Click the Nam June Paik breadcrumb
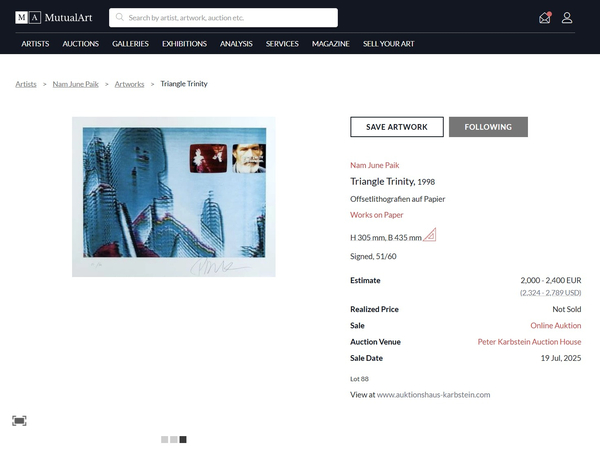600x454 pixels. pos(76,84)
